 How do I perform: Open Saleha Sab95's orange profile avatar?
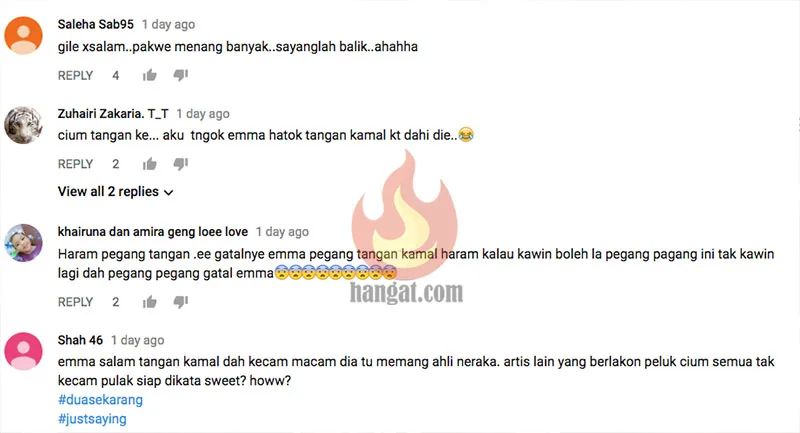click(x=23, y=35)
